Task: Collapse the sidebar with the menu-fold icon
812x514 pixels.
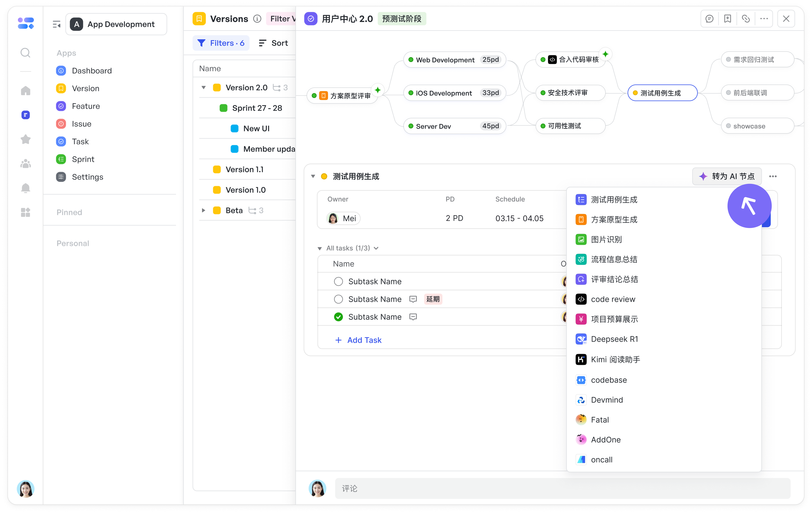Action: click(56, 24)
